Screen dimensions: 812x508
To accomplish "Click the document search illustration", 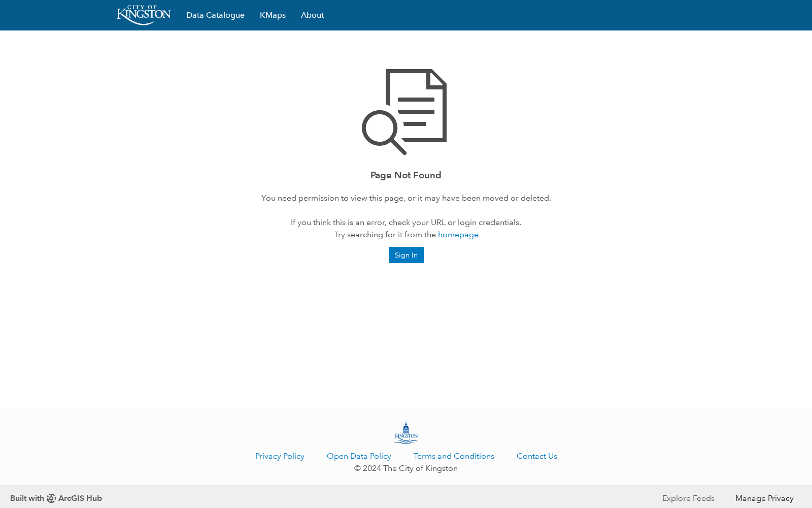I will coord(404,112).
